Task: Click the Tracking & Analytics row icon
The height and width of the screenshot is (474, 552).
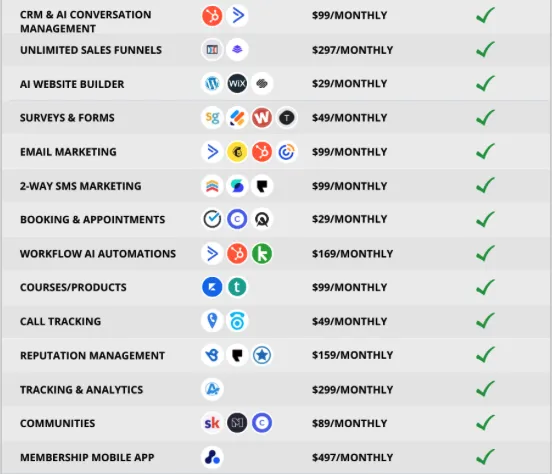Action: click(212, 389)
